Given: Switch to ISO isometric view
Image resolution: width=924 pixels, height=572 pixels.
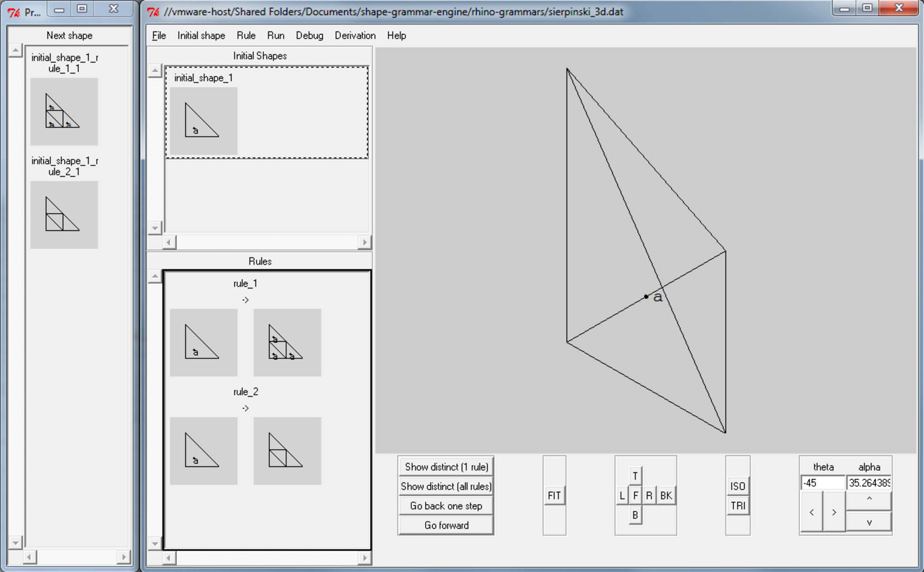Looking at the screenshot, I should (737, 485).
